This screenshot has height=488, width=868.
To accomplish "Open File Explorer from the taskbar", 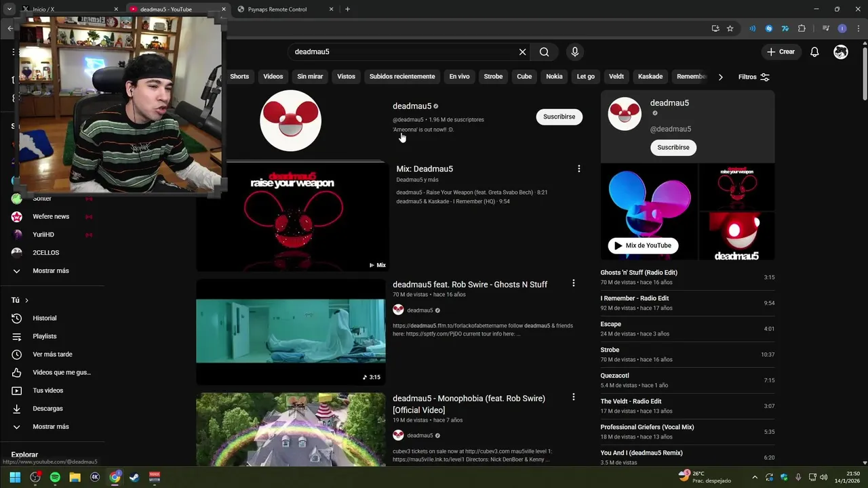I will pos(75,477).
